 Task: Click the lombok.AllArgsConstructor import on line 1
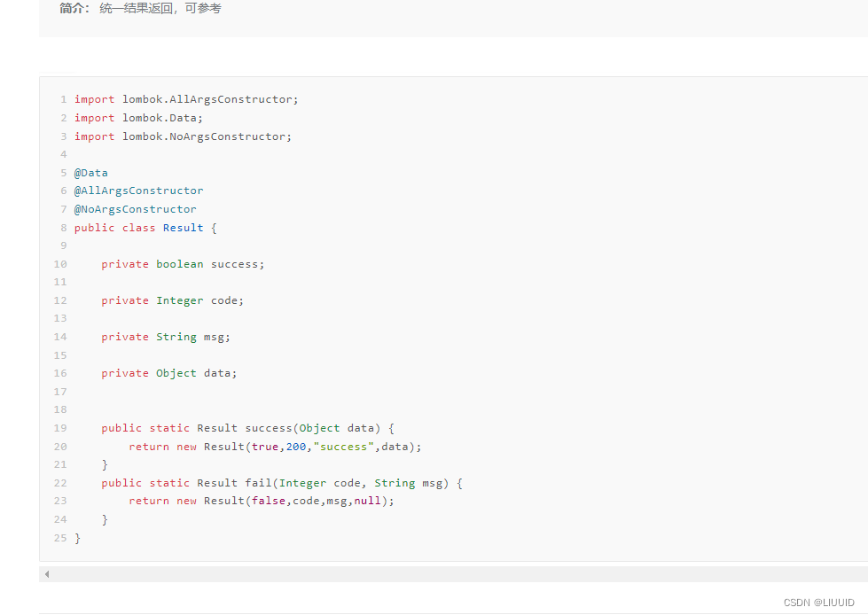(186, 98)
